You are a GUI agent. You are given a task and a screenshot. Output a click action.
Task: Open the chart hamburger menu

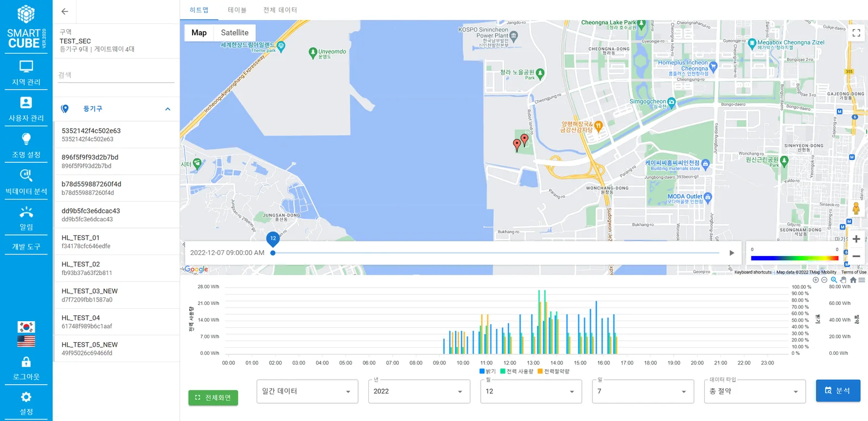tap(861, 280)
